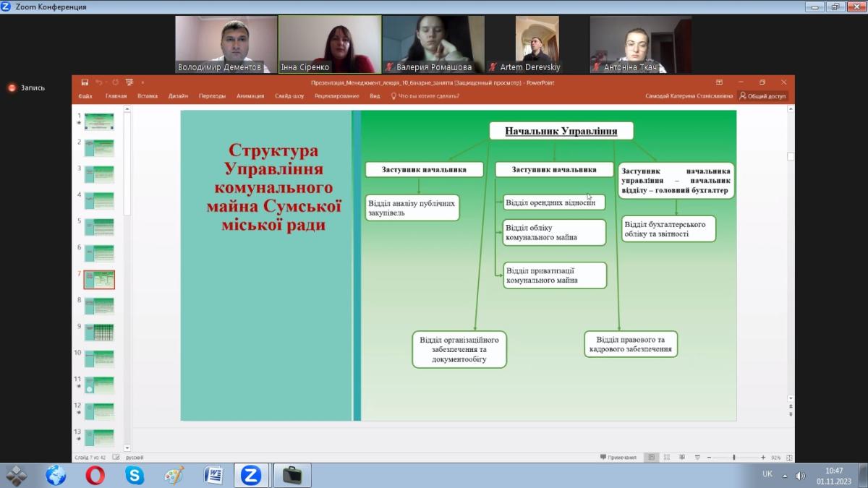Screen dimensions: 868x488
Task: Open web browser globe icon in taskbar
Action: pyautogui.click(x=56, y=475)
